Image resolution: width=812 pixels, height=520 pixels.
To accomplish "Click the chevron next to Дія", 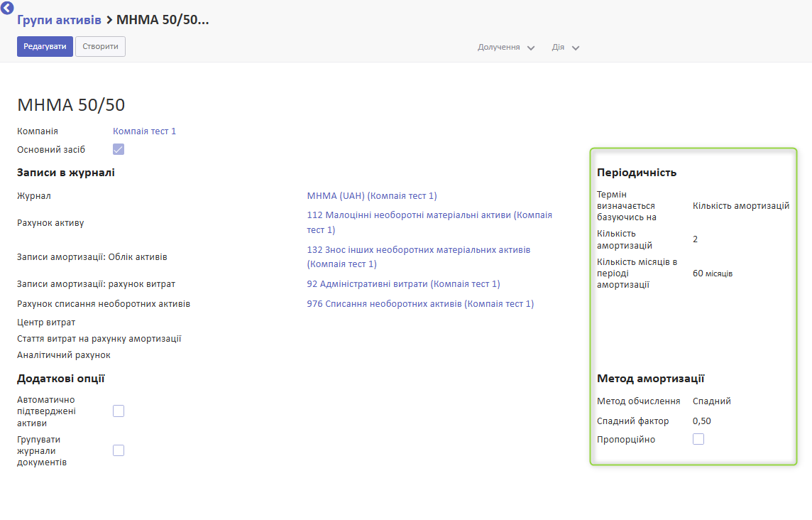I will (576, 48).
